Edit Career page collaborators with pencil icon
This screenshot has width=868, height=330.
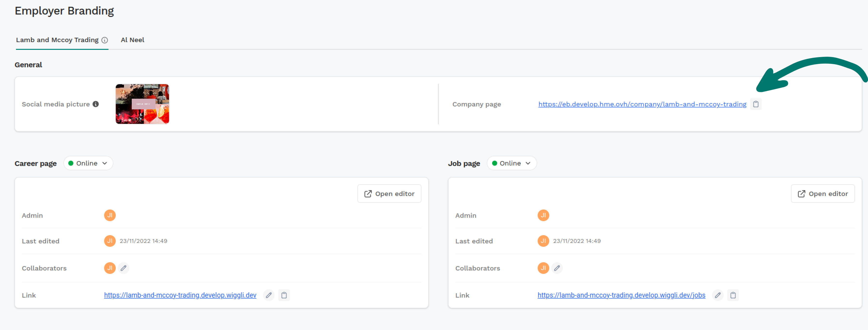(x=123, y=268)
